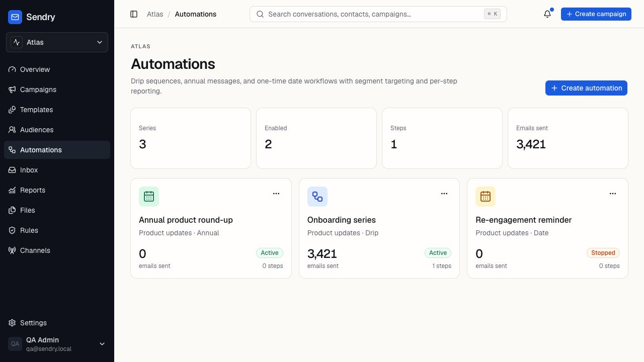
Task: Select Automations sidebar item
Action: [57, 150]
